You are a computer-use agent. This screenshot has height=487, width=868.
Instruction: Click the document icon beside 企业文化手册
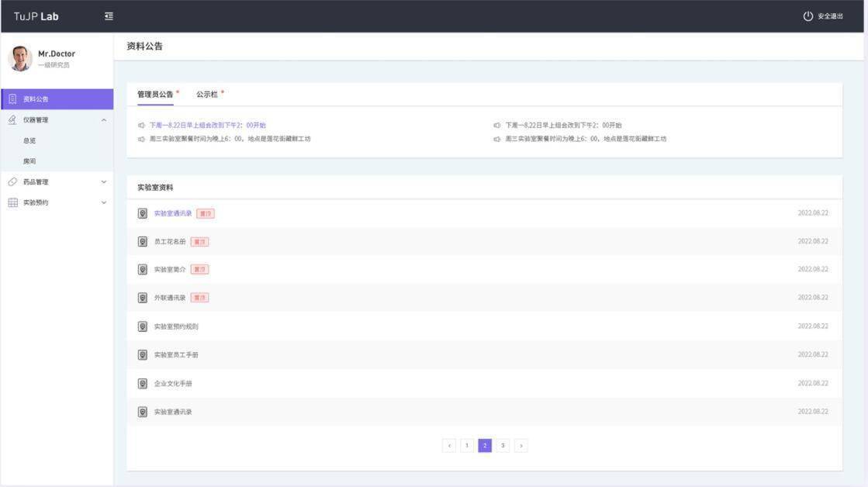143,384
